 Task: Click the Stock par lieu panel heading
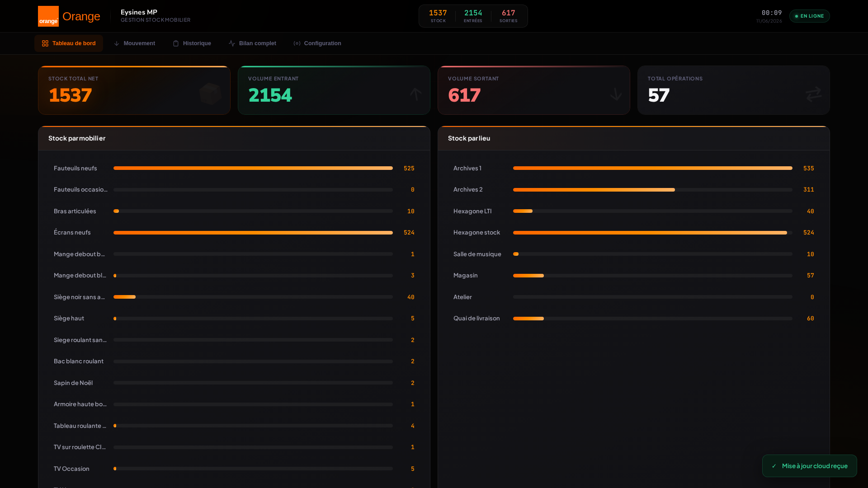click(x=469, y=138)
